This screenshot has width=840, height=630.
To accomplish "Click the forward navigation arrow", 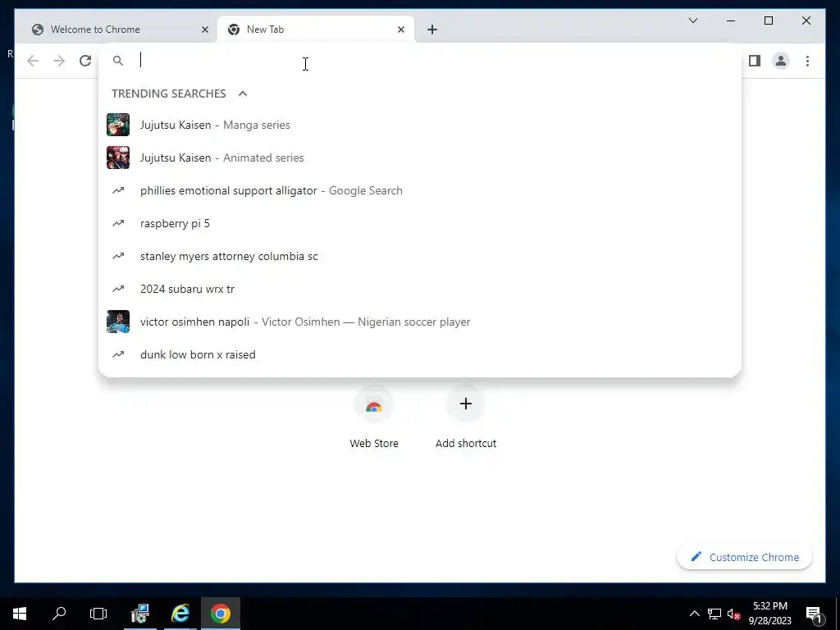I will (59, 61).
